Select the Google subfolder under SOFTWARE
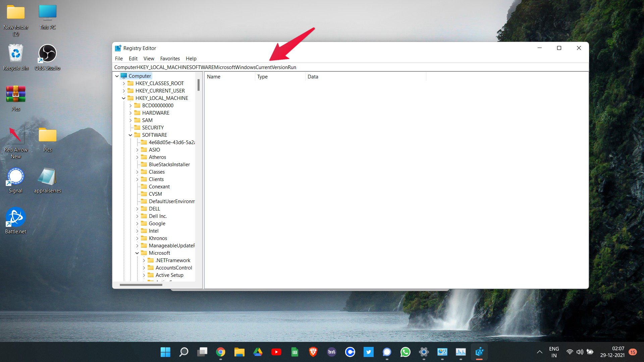The height and width of the screenshot is (362, 644). click(157, 223)
